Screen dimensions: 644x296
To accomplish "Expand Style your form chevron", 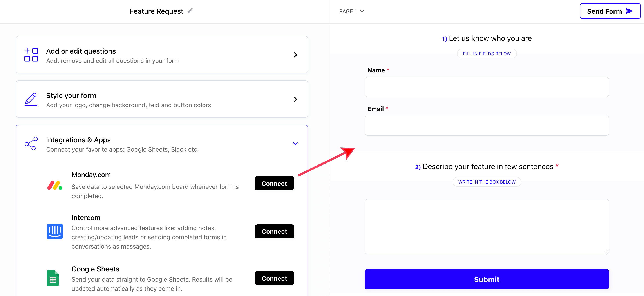I will 295,99.
